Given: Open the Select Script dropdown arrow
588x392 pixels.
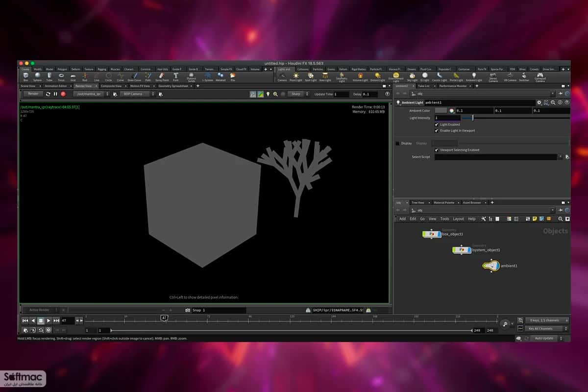Looking at the screenshot, I should [561, 157].
